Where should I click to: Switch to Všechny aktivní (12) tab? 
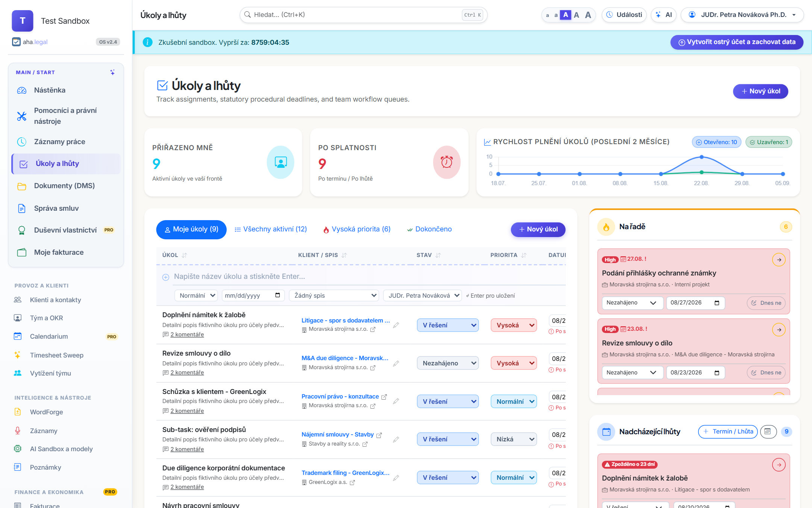coord(271,229)
